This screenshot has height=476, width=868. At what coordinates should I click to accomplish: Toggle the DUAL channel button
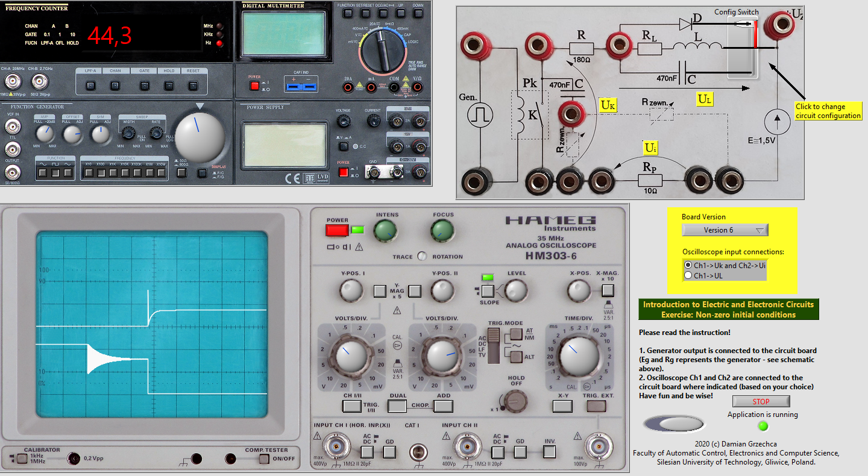(x=398, y=406)
